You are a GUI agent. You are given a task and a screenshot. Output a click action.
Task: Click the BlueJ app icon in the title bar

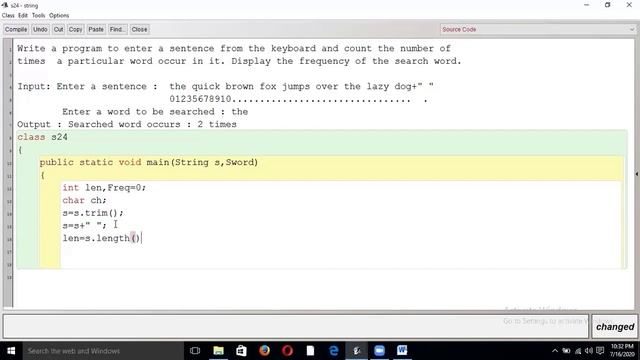[x=5, y=5]
